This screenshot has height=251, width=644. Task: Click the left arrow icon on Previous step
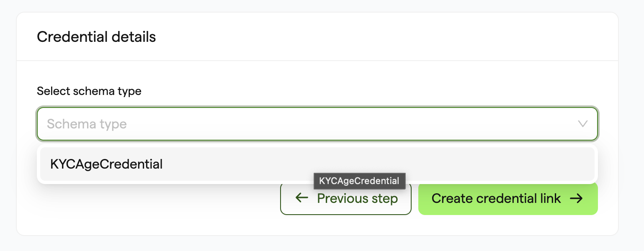[301, 198]
